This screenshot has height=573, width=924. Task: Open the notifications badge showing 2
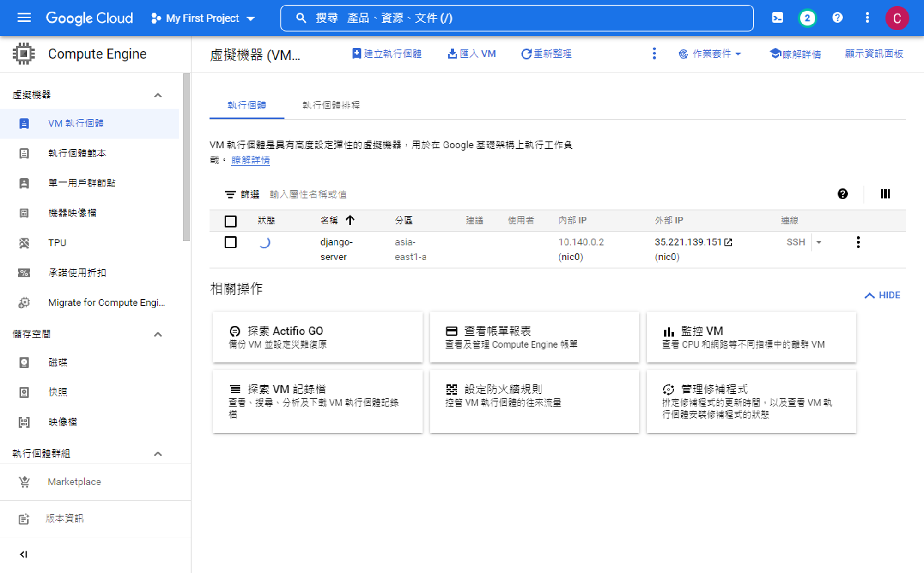coord(807,18)
